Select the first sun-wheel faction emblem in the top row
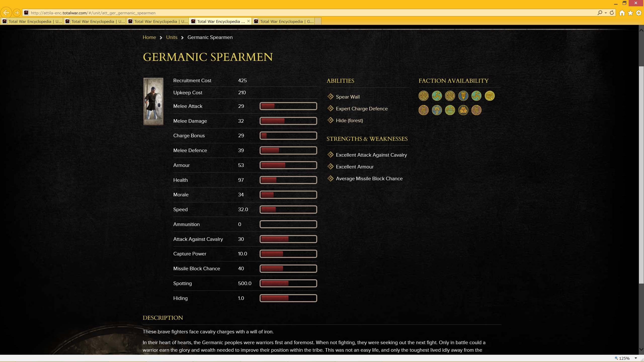The height and width of the screenshot is (362, 644). click(x=424, y=96)
